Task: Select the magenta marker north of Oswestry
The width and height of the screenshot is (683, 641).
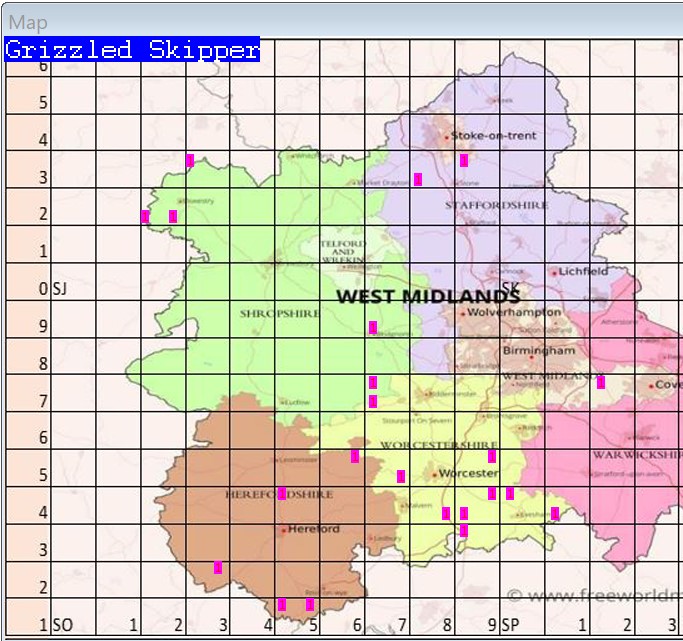Action: [190, 160]
